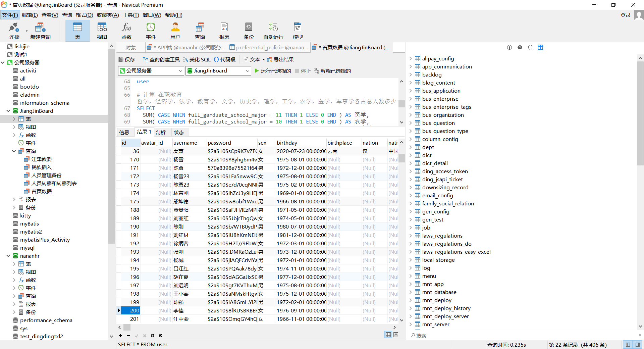Click the 状态 result tab

click(x=179, y=132)
